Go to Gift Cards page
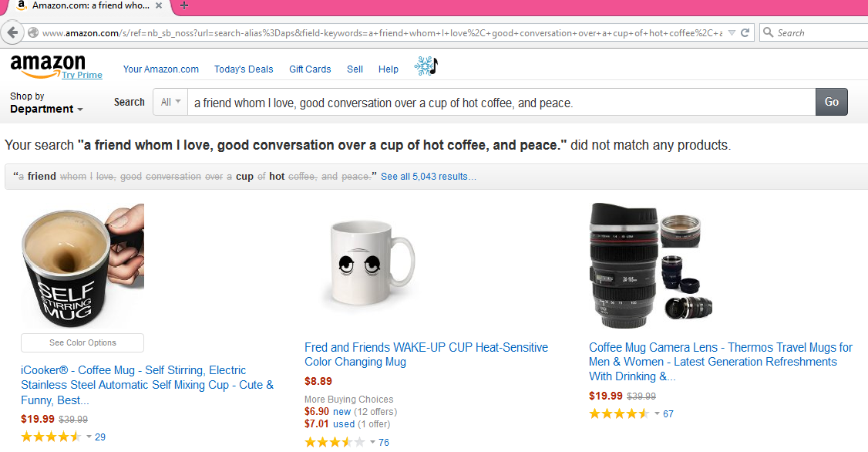 click(x=310, y=69)
